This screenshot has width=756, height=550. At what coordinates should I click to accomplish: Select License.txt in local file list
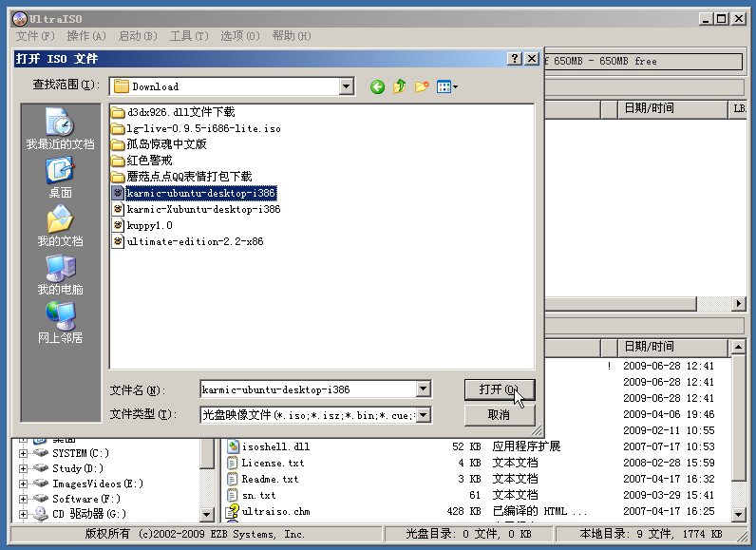coord(266,463)
